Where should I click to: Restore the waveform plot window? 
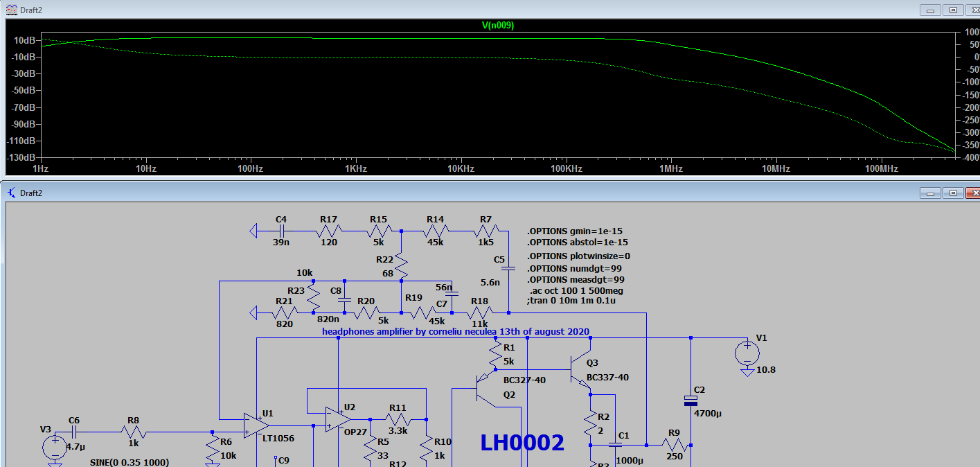tap(953, 10)
